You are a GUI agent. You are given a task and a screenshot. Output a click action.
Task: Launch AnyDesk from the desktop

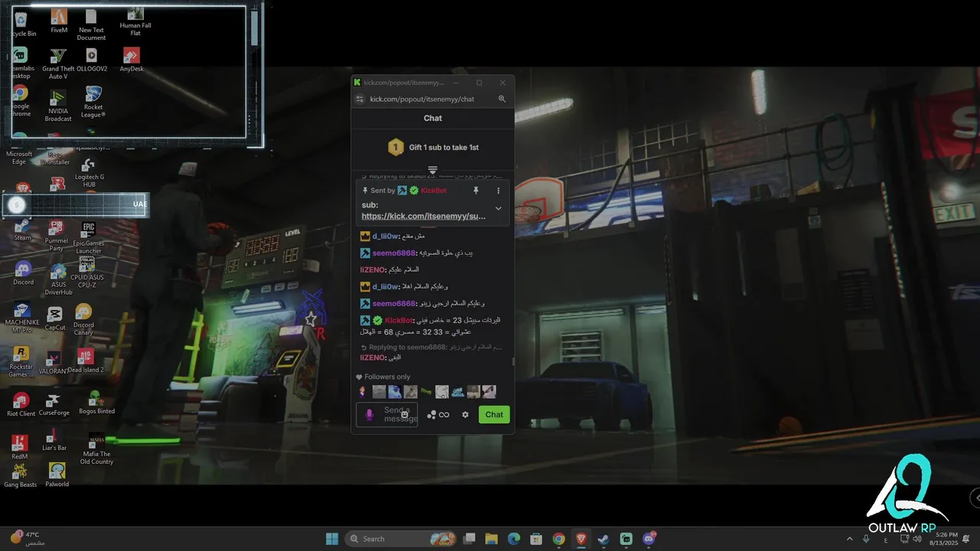coord(132,60)
